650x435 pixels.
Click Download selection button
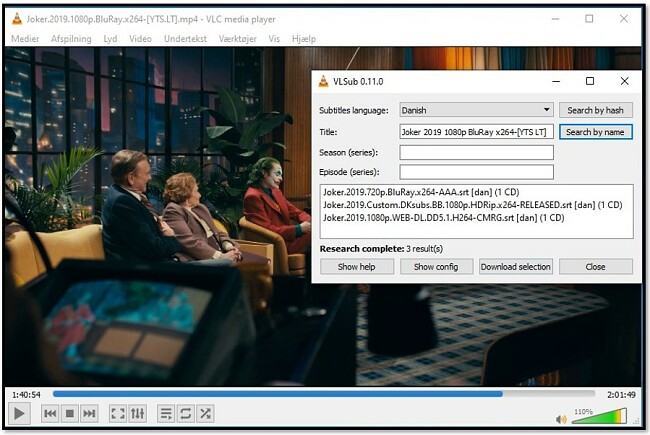516,267
